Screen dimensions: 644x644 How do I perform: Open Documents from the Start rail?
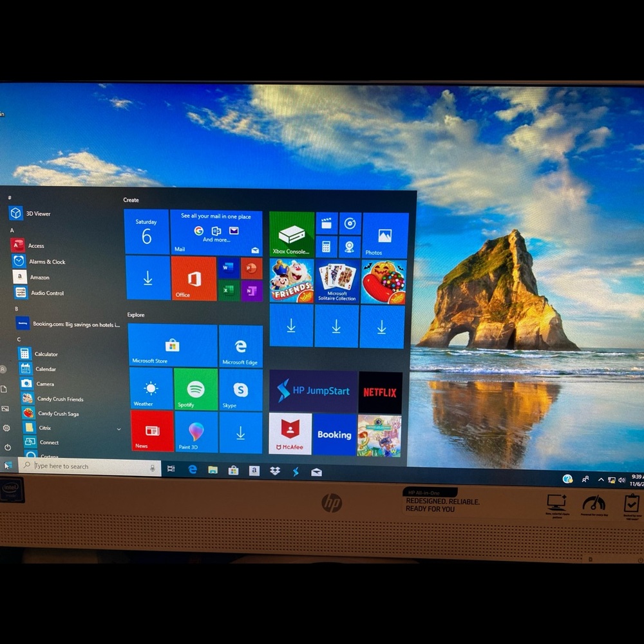click(4, 389)
